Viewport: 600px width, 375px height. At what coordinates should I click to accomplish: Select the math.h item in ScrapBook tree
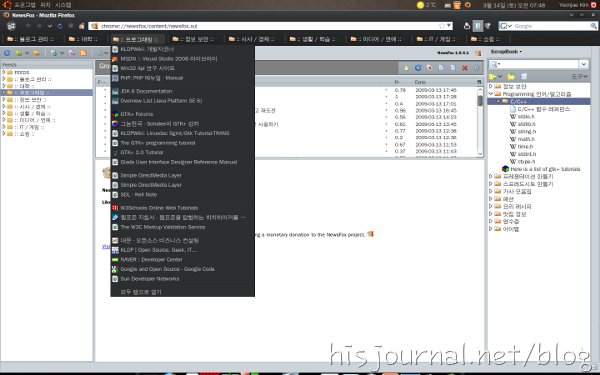[523, 139]
